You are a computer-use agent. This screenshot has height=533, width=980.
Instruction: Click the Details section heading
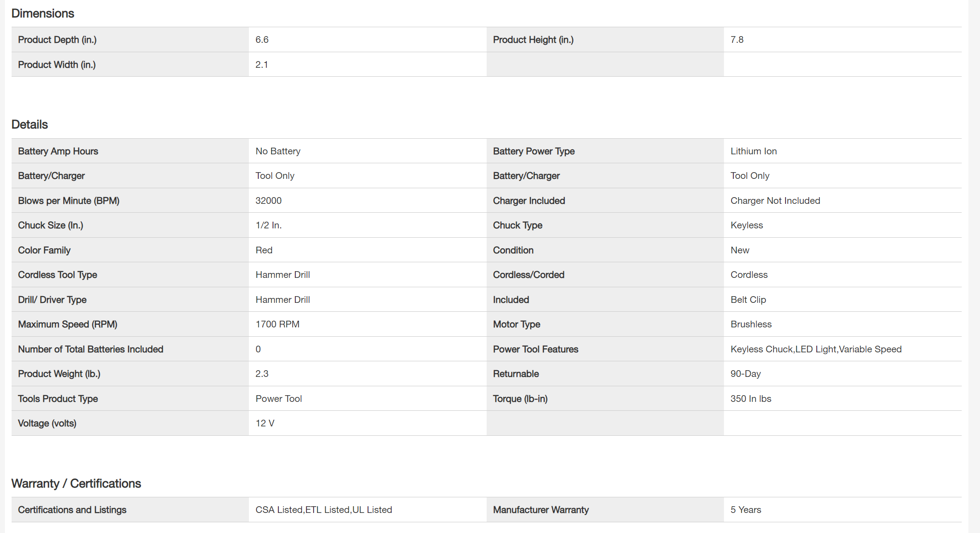[29, 124]
